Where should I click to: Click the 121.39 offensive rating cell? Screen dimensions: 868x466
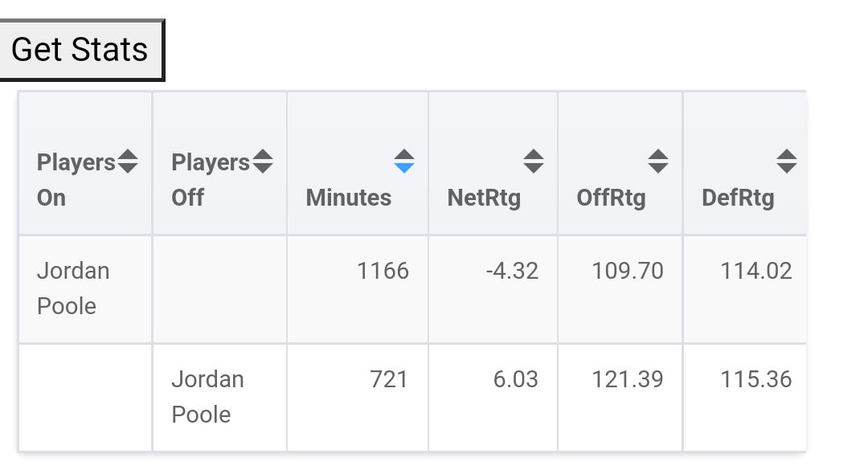[x=627, y=379]
